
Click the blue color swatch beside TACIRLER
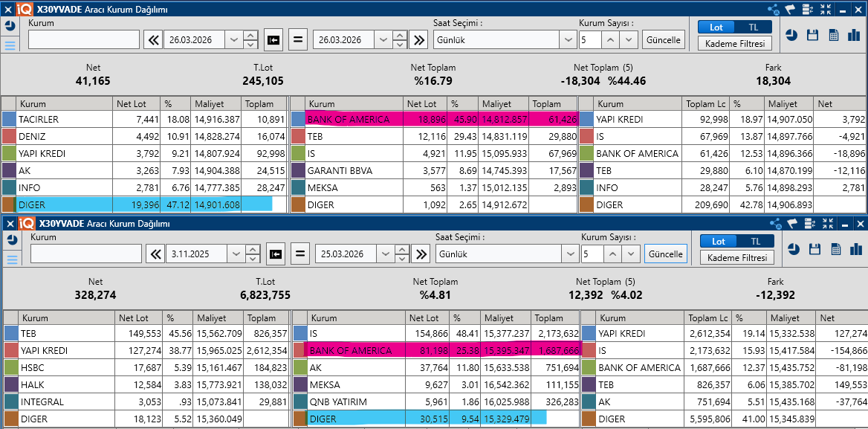(9, 119)
